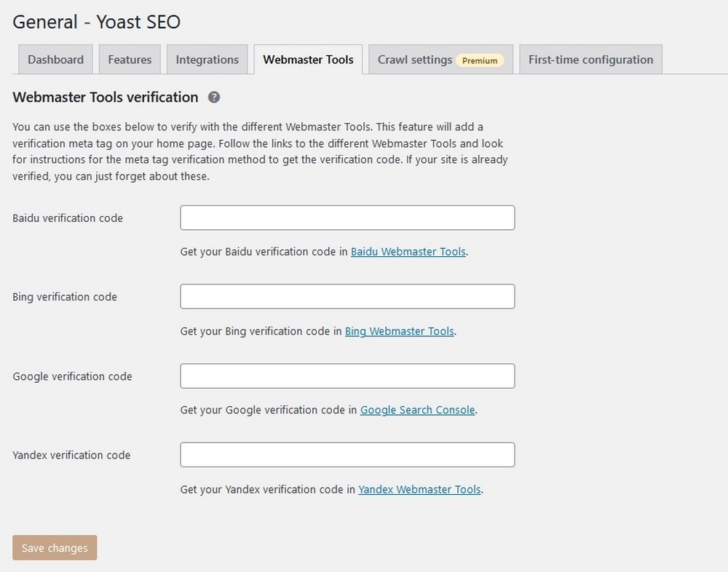Focus the Google verification code field
This screenshot has width=728, height=572.
(x=347, y=376)
